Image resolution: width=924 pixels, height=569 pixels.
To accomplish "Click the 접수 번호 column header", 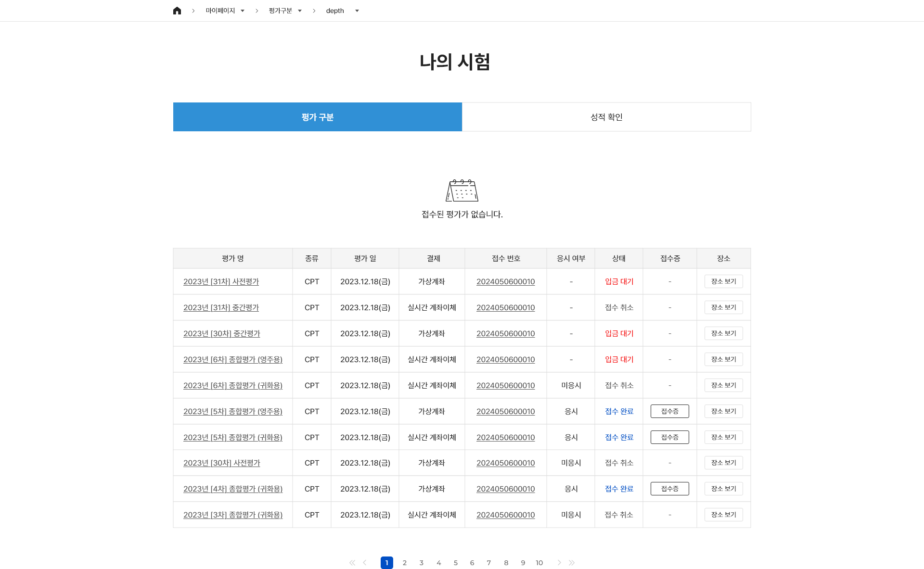I will 506,258.
